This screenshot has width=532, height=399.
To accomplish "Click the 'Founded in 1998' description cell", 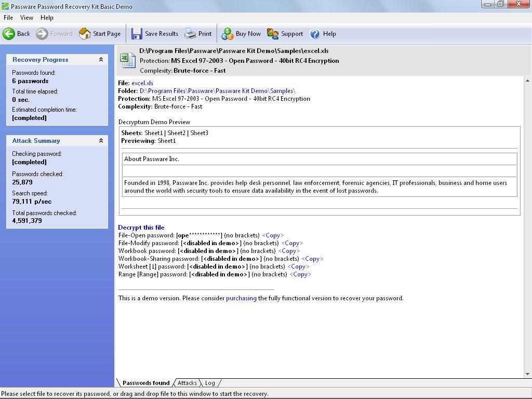I will tap(320, 187).
